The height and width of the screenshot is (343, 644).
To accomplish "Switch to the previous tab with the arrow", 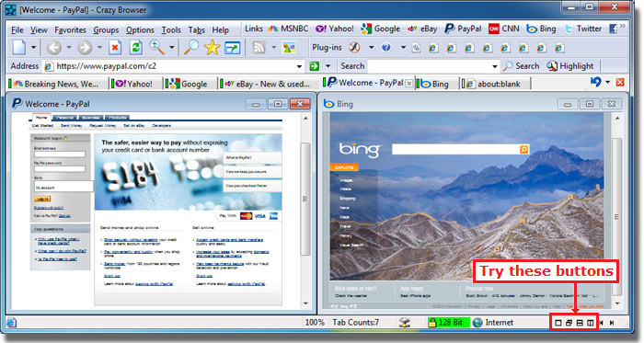I will (x=602, y=323).
